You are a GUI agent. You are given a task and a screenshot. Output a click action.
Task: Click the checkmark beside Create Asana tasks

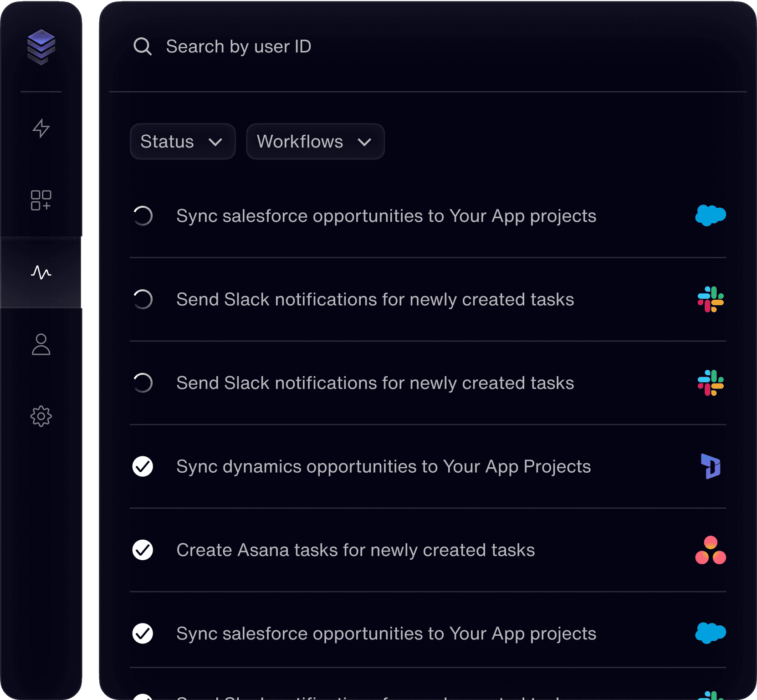click(x=143, y=550)
